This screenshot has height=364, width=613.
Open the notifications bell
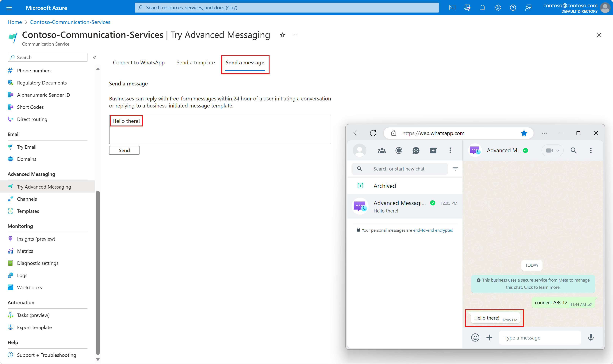[482, 8]
